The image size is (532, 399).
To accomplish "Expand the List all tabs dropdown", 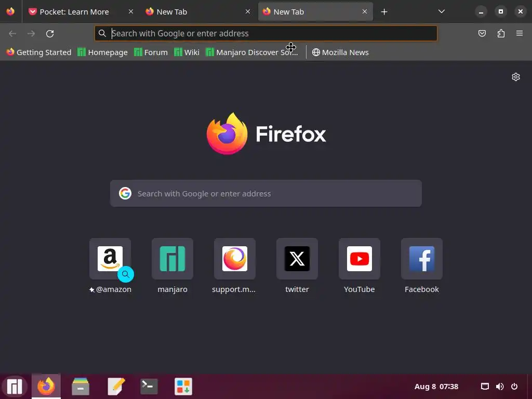I will click(442, 11).
